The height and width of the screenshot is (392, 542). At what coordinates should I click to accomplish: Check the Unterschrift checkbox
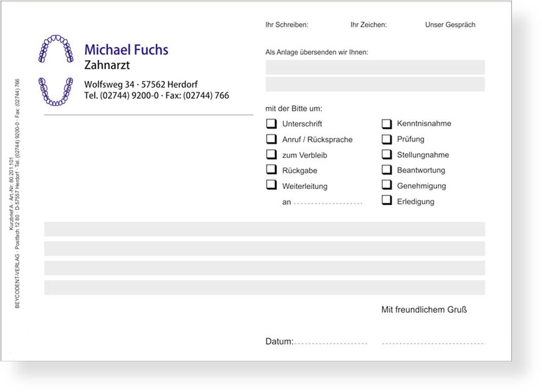coord(271,124)
